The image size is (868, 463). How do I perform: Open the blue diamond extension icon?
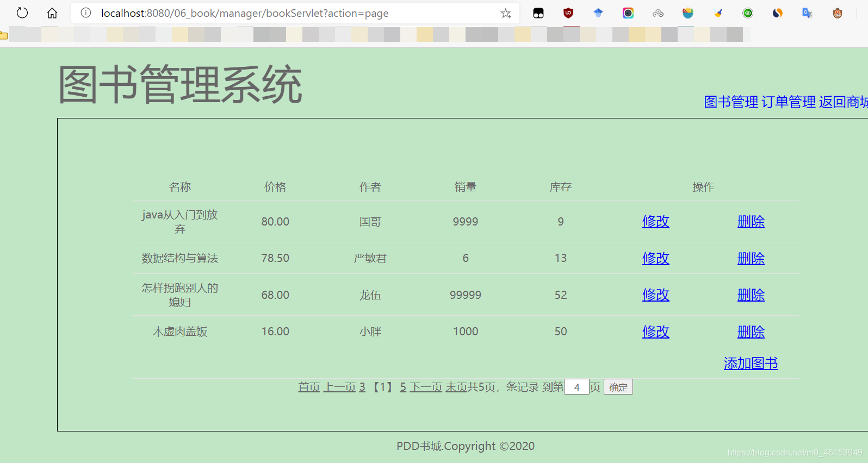click(x=598, y=13)
